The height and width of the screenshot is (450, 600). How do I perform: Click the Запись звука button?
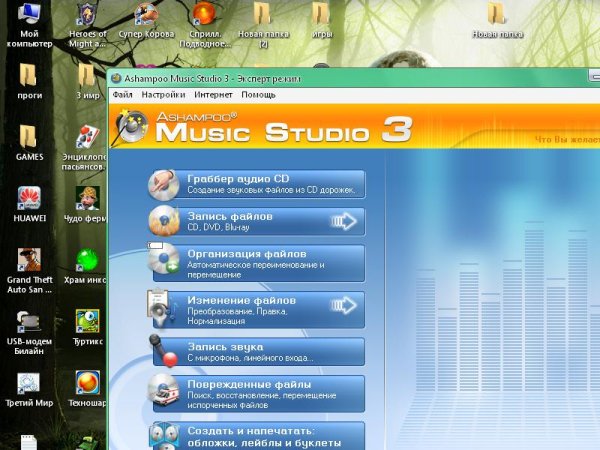coord(257,351)
